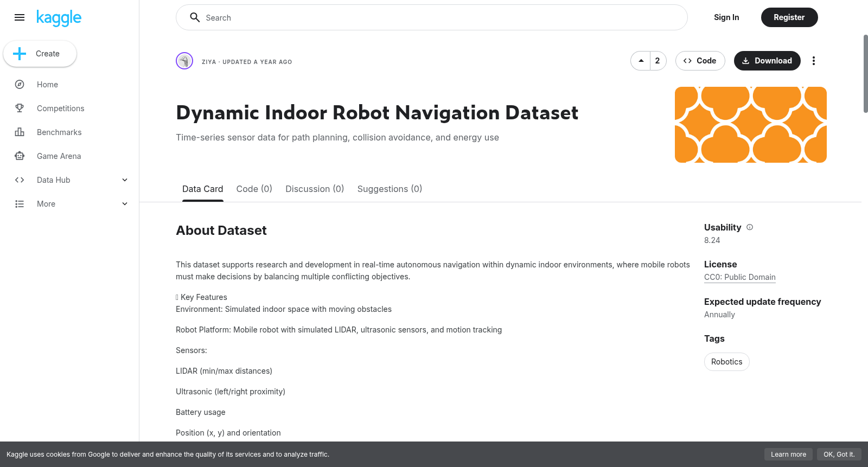Upvote the dataset with the arrow

click(x=641, y=61)
